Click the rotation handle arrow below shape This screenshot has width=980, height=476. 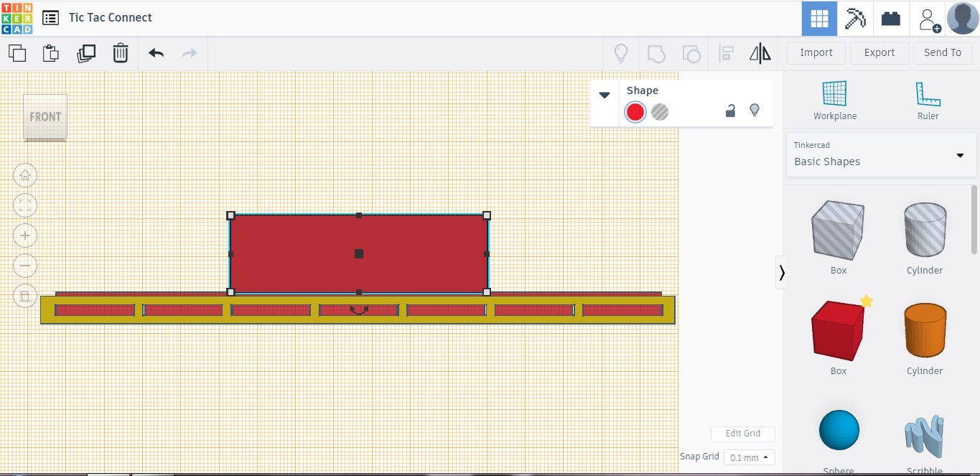pyautogui.click(x=359, y=310)
